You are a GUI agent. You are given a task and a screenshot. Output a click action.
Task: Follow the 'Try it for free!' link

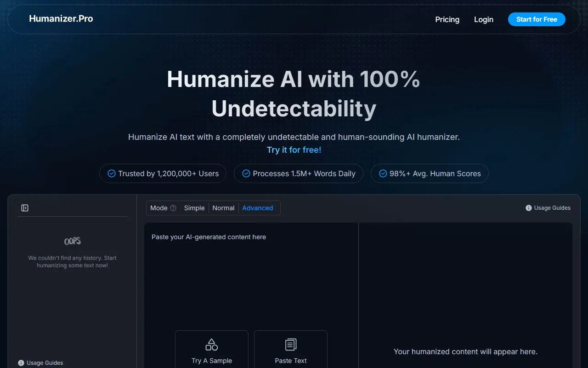pyautogui.click(x=294, y=150)
